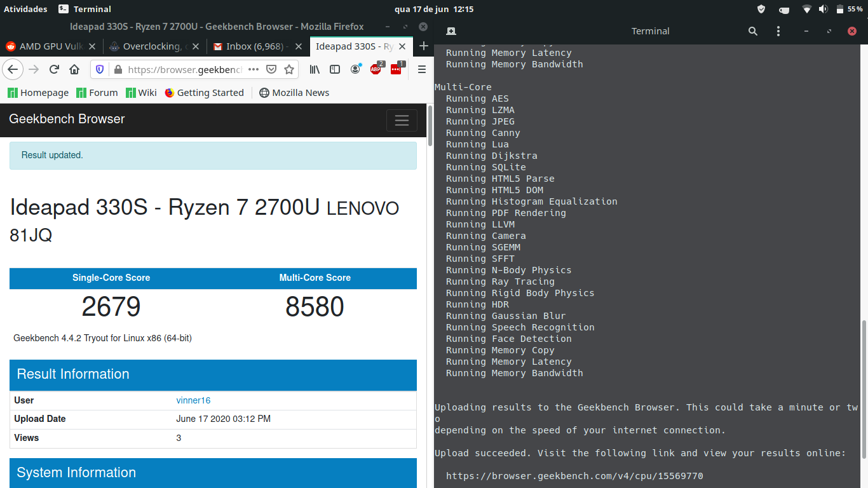Screen dimensions: 868x488
Task: Click the Result Information heading
Action: (73, 374)
